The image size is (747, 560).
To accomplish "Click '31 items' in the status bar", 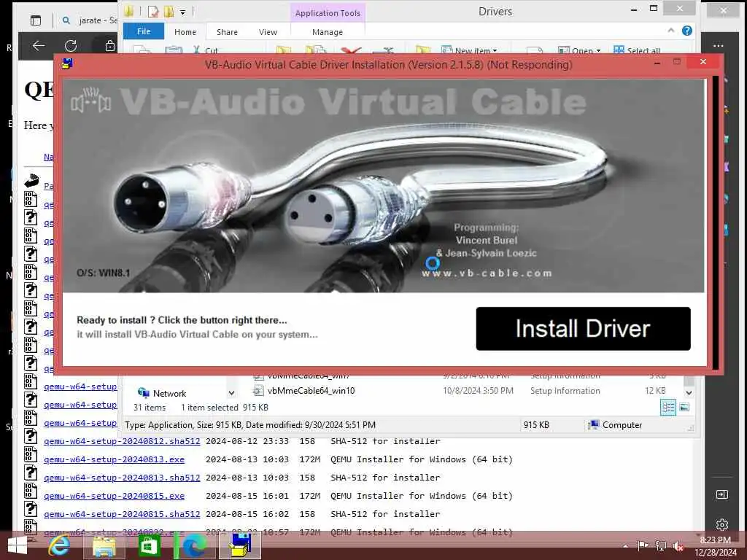I will tap(150, 407).
